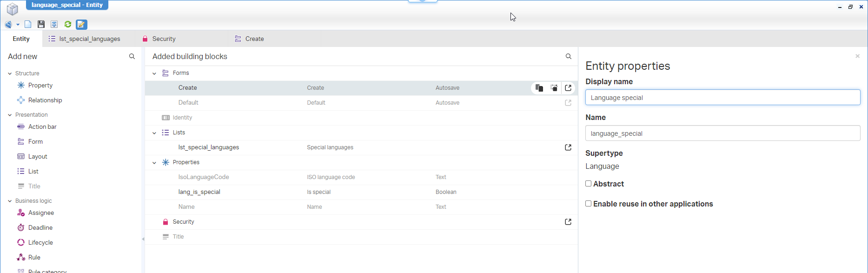
Task: Open the dropdown arrow beside the back icon
Action: (18, 25)
